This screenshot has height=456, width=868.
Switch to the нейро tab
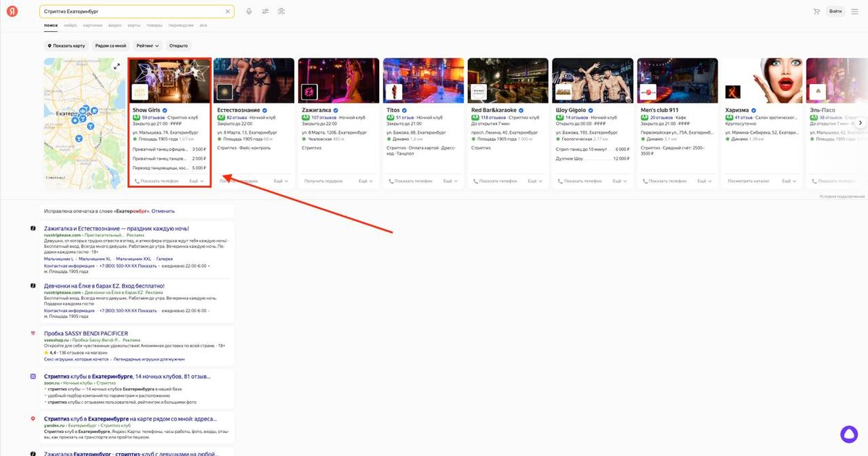[x=70, y=25]
